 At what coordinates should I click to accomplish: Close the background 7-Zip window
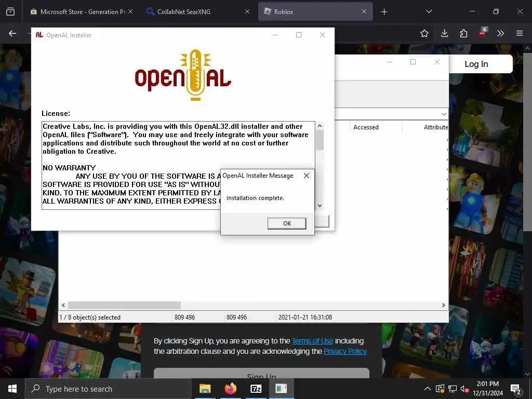coord(437,62)
